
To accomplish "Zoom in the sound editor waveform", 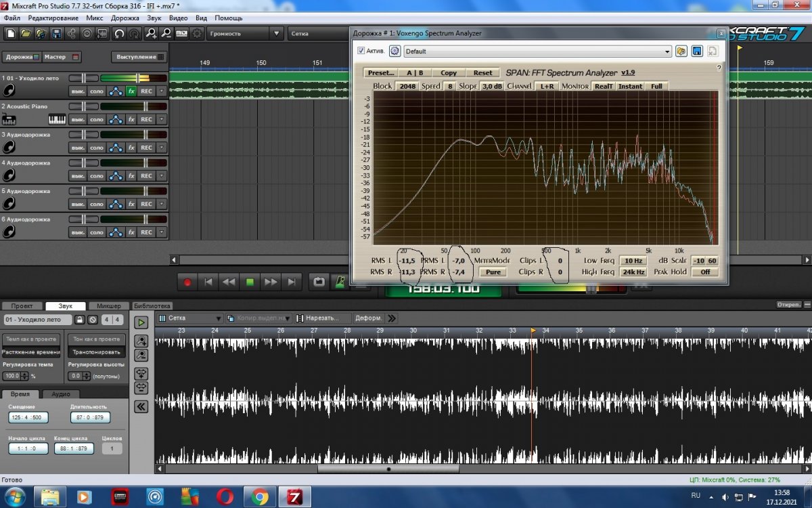I will coord(141,341).
